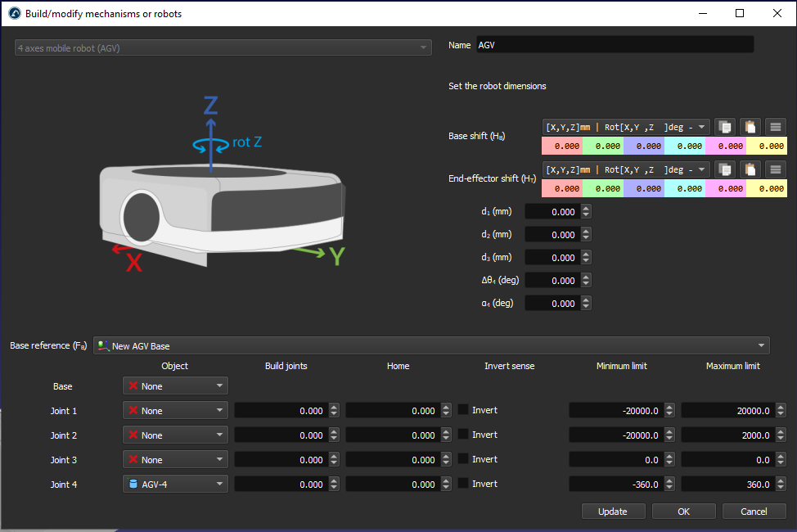Viewport: 797px width, 532px height.
Task: Open the Base reference frame dropdown
Action: (432, 346)
